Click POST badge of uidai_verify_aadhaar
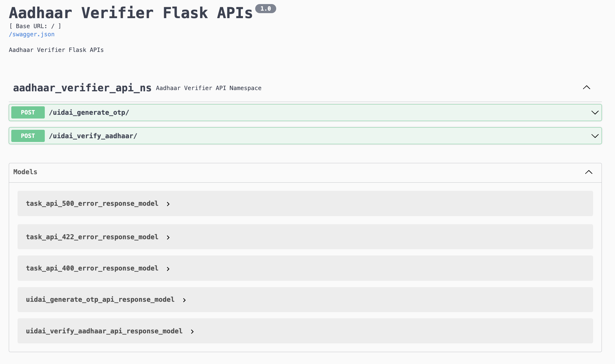 (x=28, y=136)
